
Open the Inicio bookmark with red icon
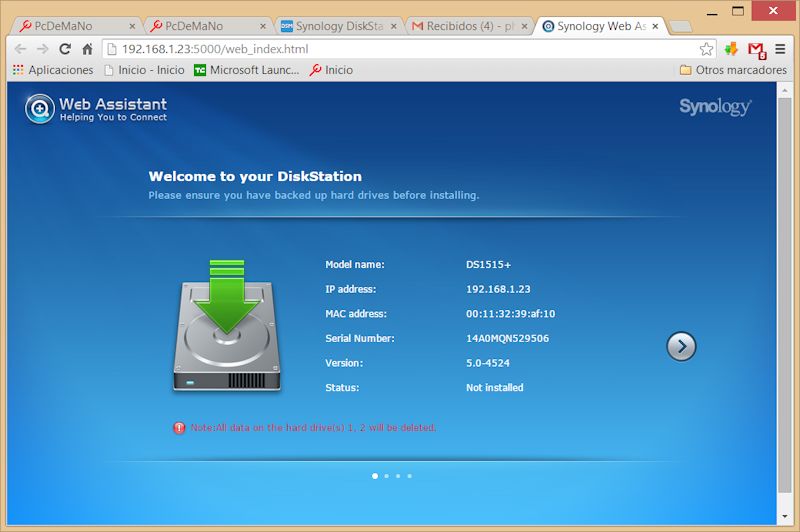click(331, 70)
